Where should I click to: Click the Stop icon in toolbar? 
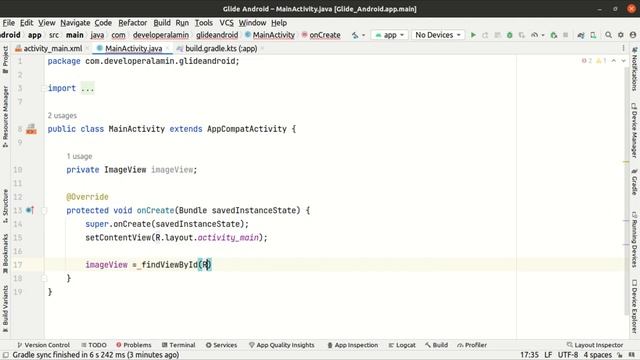[565, 35]
